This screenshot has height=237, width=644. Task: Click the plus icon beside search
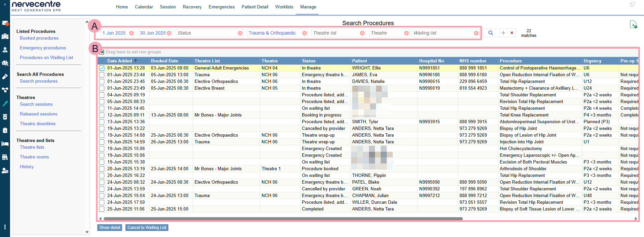coord(503,33)
